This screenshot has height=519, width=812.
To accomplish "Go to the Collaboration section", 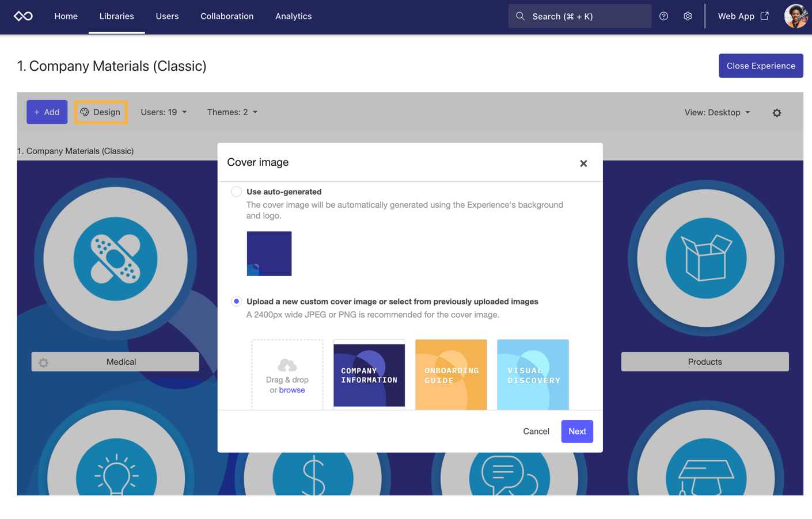I will (227, 16).
